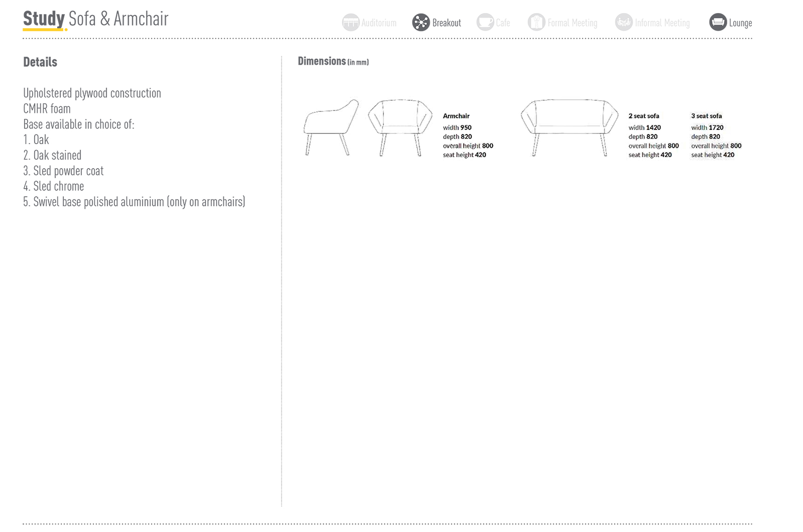Select the Breakout label

tap(446, 23)
